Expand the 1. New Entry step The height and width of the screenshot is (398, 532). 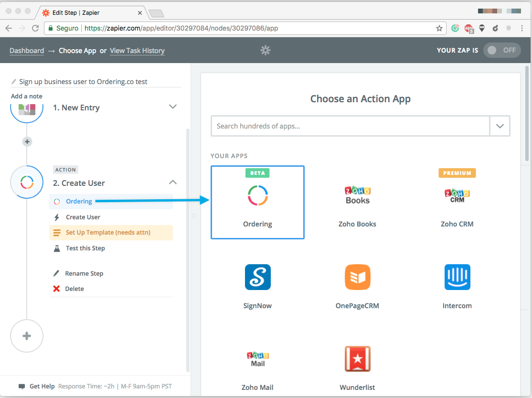(173, 107)
